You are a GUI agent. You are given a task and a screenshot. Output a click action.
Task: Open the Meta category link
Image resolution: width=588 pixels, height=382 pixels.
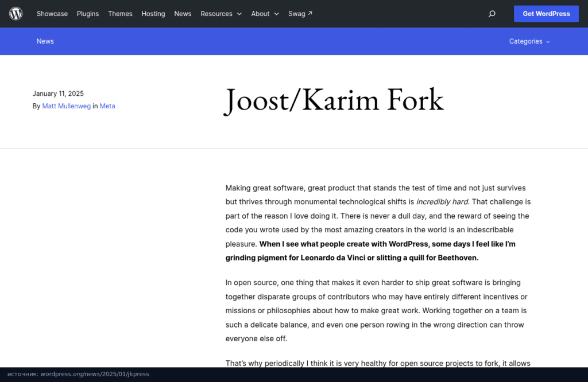(x=107, y=106)
